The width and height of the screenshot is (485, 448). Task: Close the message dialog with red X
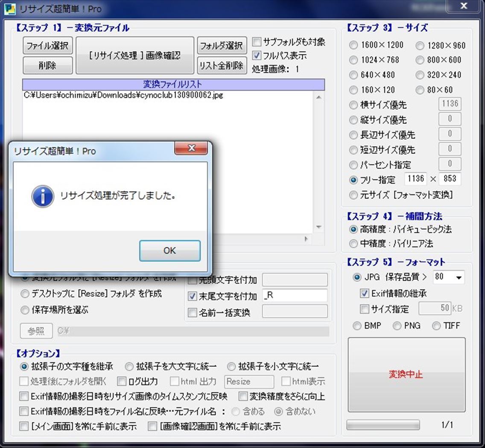point(191,148)
